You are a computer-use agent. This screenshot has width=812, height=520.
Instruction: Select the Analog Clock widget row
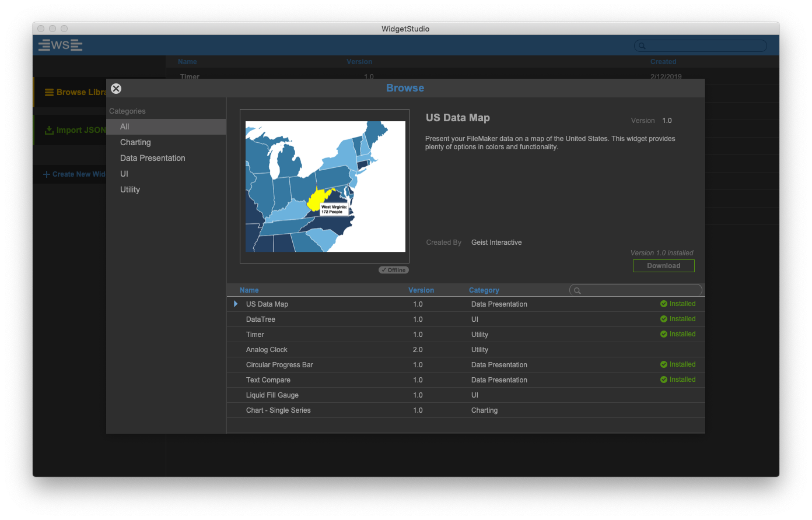click(466, 350)
